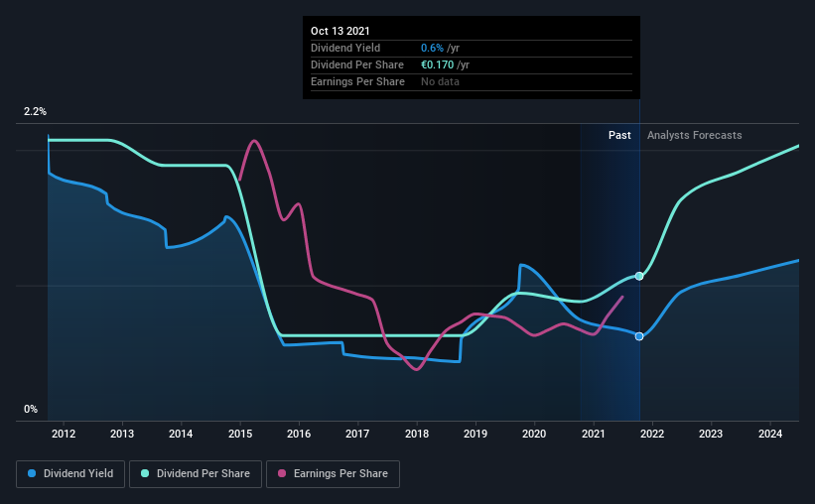Click the Oct 13 2021 tooltip date

[340, 31]
